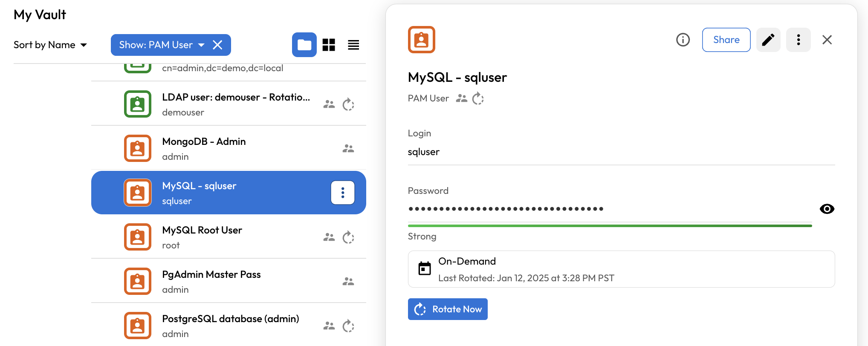Click the shared users icon on MongoDB - Admin

point(348,149)
